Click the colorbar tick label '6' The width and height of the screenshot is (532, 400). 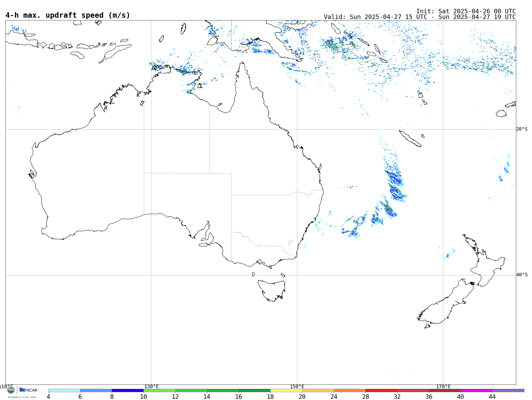[x=80, y=397]
